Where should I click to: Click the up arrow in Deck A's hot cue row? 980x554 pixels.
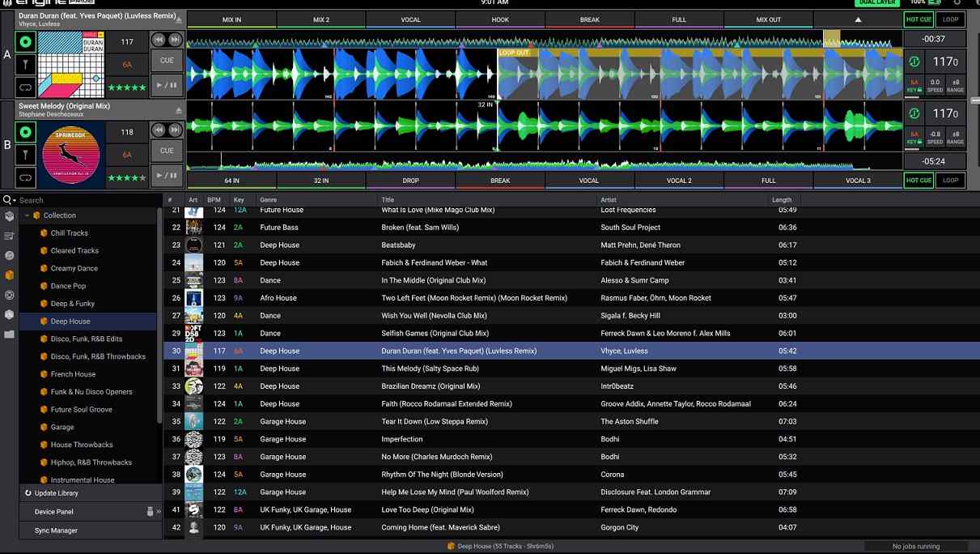[858, 19]
